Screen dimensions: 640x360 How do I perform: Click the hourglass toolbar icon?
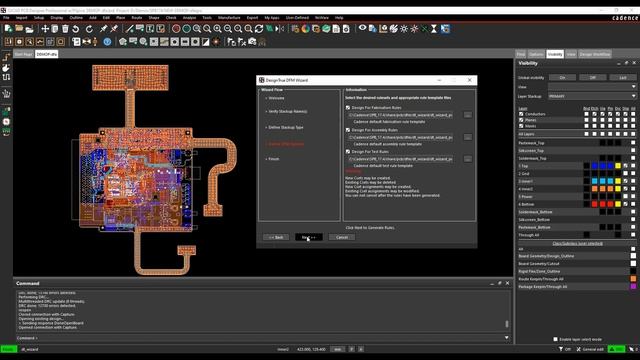(x=434, y=29)
